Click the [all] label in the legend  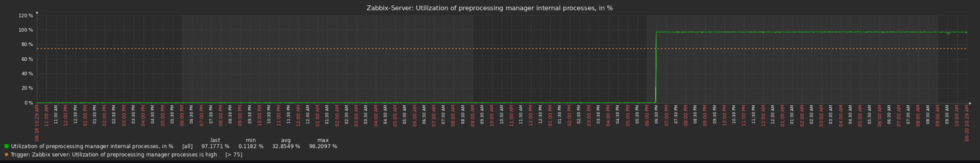coord(187,146)
